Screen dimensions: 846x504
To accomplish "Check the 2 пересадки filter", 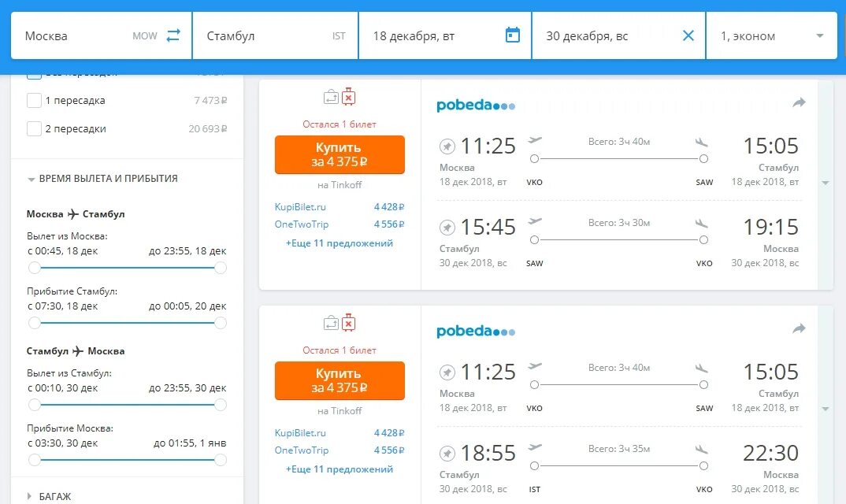I will coord(34,129).
